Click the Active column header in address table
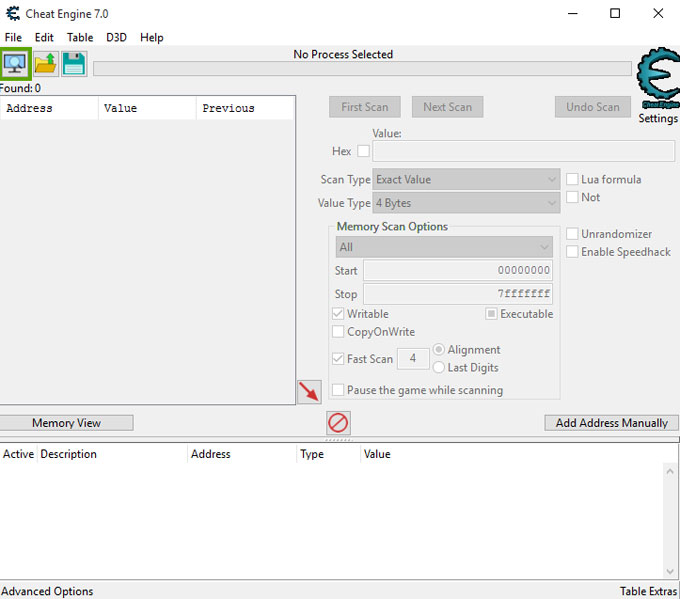The width and height of the screenshot is (680, 599). click(19, 454)
